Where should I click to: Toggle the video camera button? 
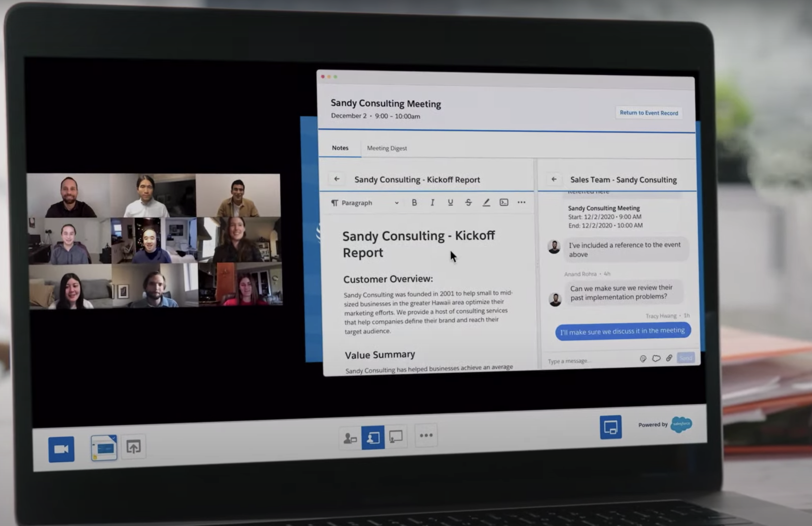(x=61, y=449)
